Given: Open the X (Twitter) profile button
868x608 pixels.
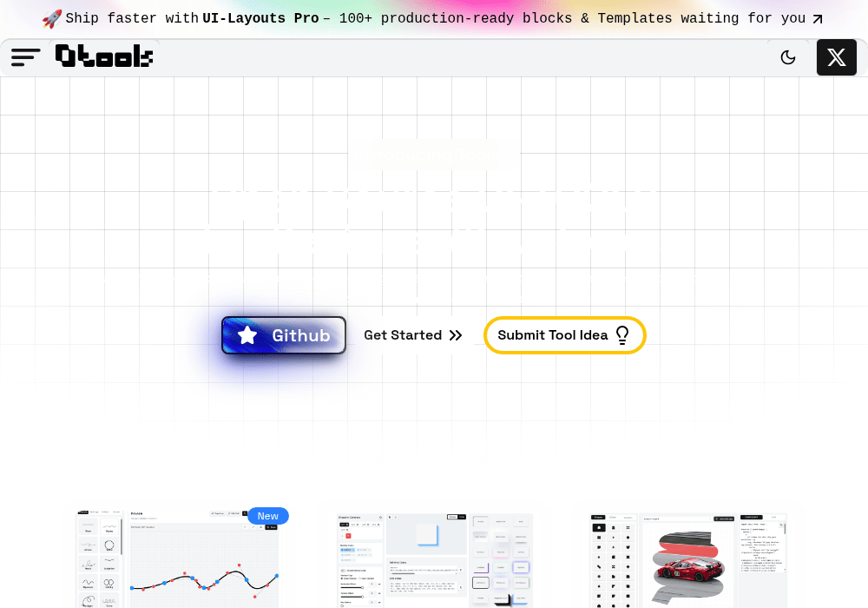Looking at the screenshot, I should click(x=837, y=57).
